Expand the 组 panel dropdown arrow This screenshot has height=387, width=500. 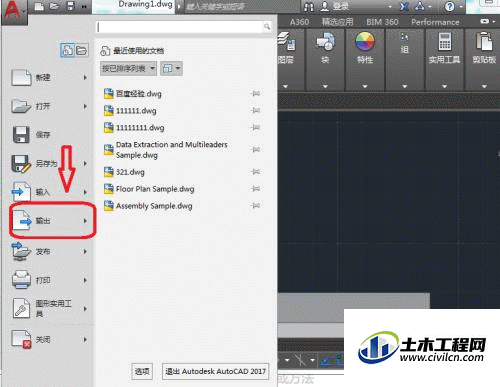tap(405, 86)
